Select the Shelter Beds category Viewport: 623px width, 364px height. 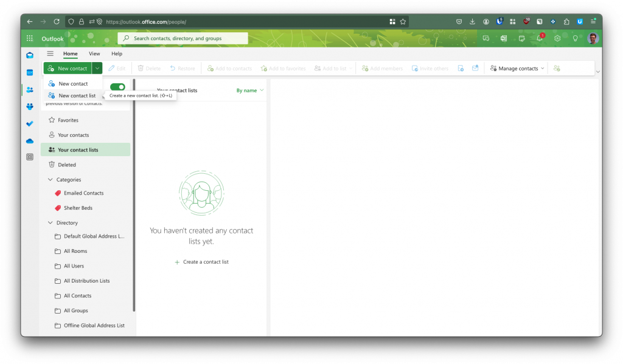pos(78,208)
